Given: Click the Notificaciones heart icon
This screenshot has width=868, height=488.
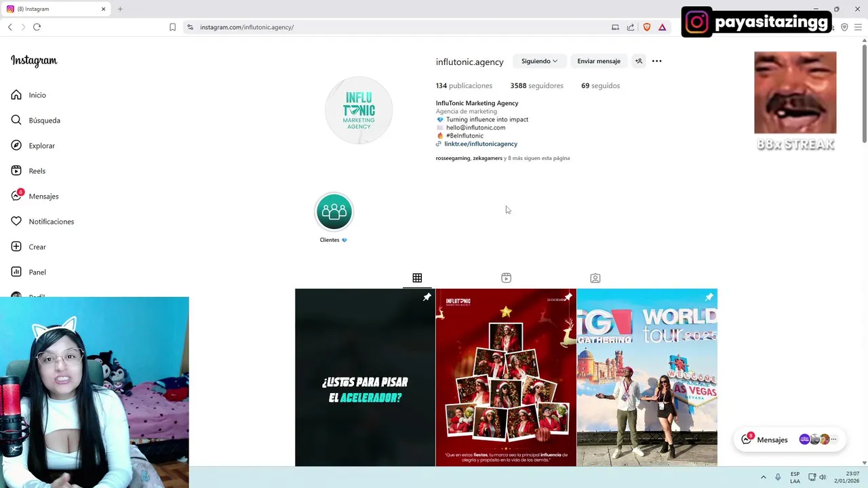Looking at the screenshot, I should 16,222.
